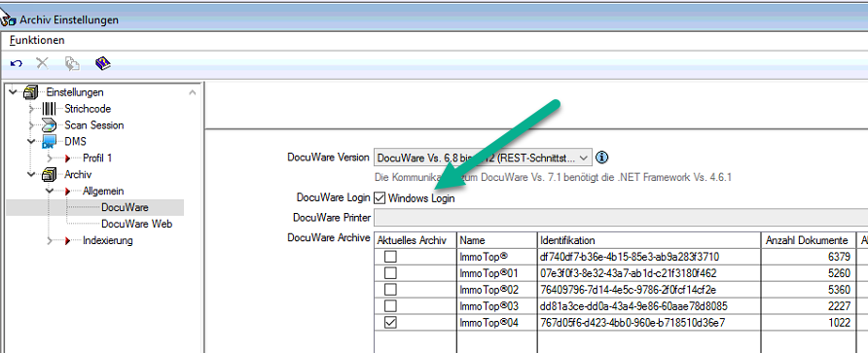Click the Strichcode barcode icon
This screenshot has height=353, width=868.
point(49,109)
